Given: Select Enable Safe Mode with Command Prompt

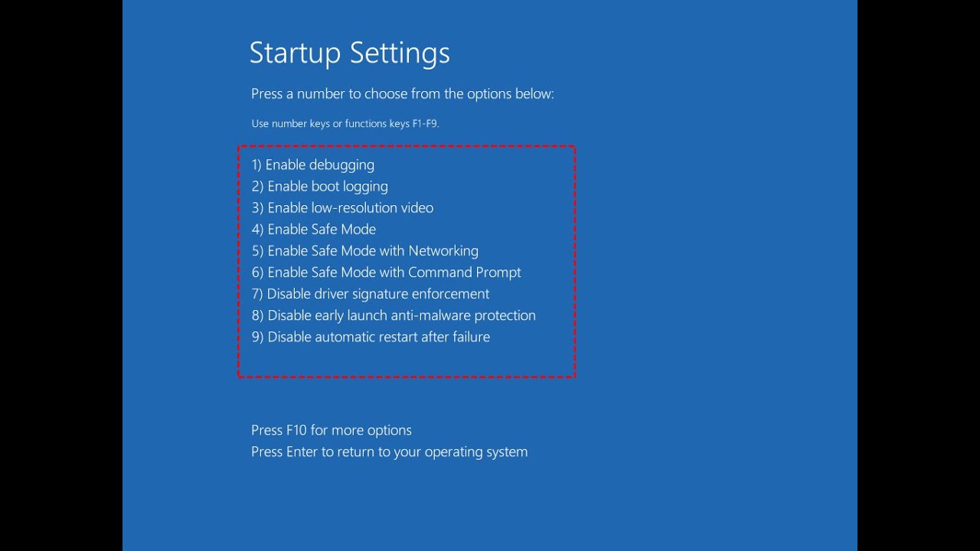Looking at the screenshot, I should (386, 272).
